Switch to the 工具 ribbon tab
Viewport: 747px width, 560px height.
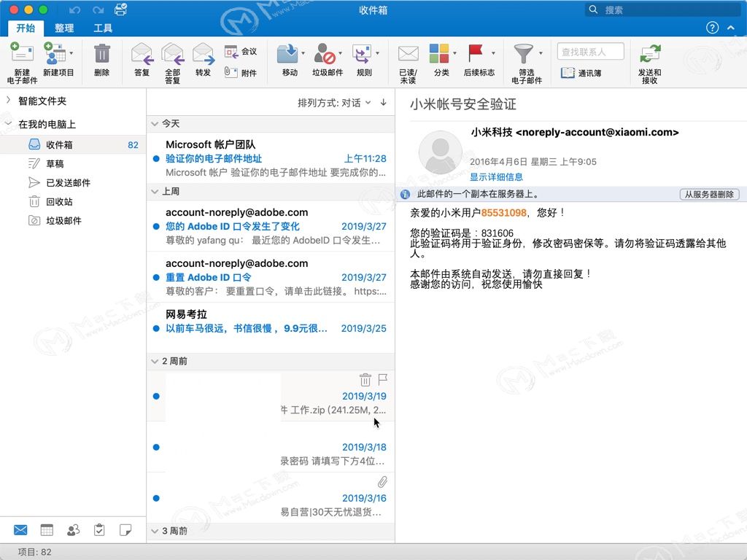[x=103, y=28]
